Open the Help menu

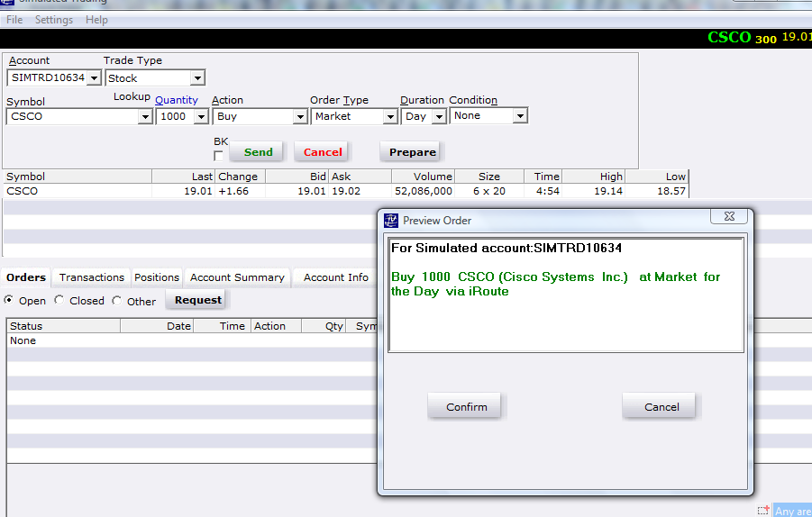click(96, 20)
